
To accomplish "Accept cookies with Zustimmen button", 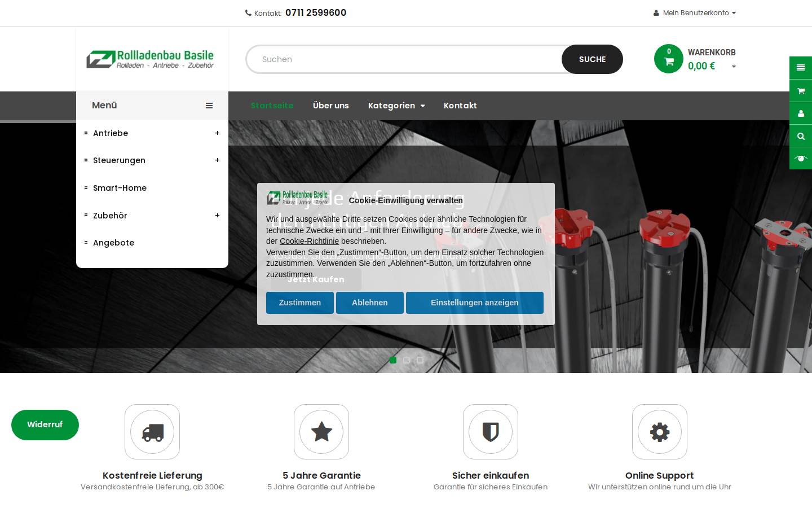I will pos(300,303).
